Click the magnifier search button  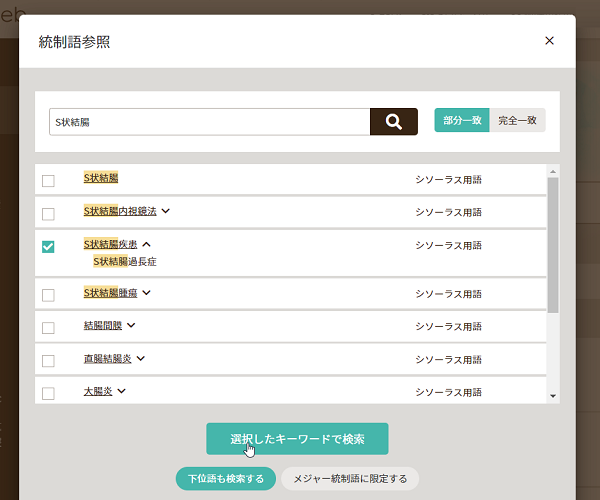(393, 122)
